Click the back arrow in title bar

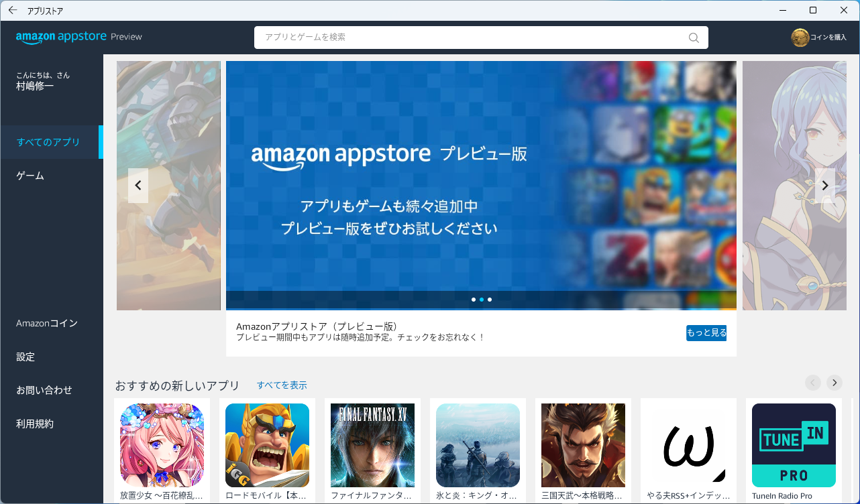[12, 10]
